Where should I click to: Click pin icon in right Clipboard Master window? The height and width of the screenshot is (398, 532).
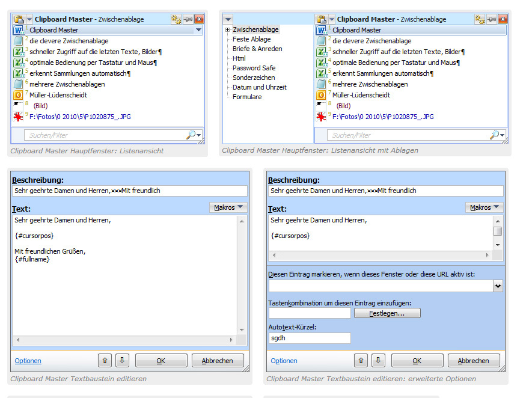tap(491, 19)
